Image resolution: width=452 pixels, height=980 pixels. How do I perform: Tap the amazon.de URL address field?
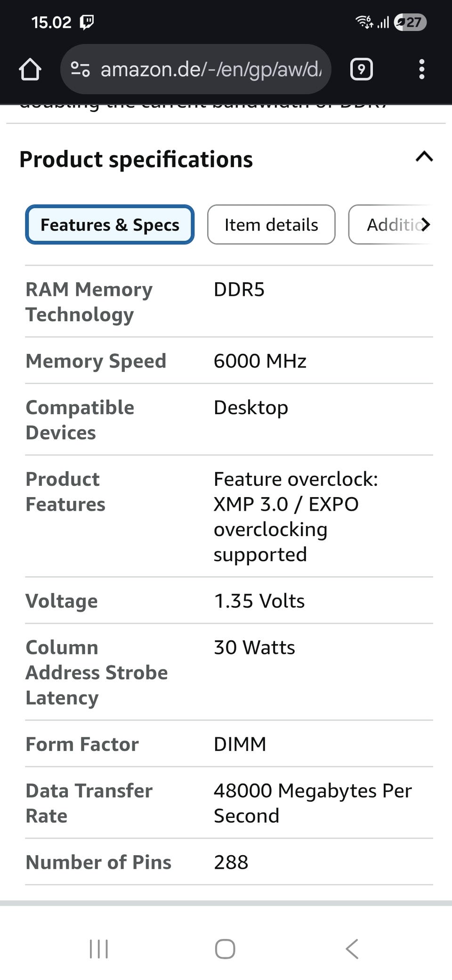click(211, 69)
